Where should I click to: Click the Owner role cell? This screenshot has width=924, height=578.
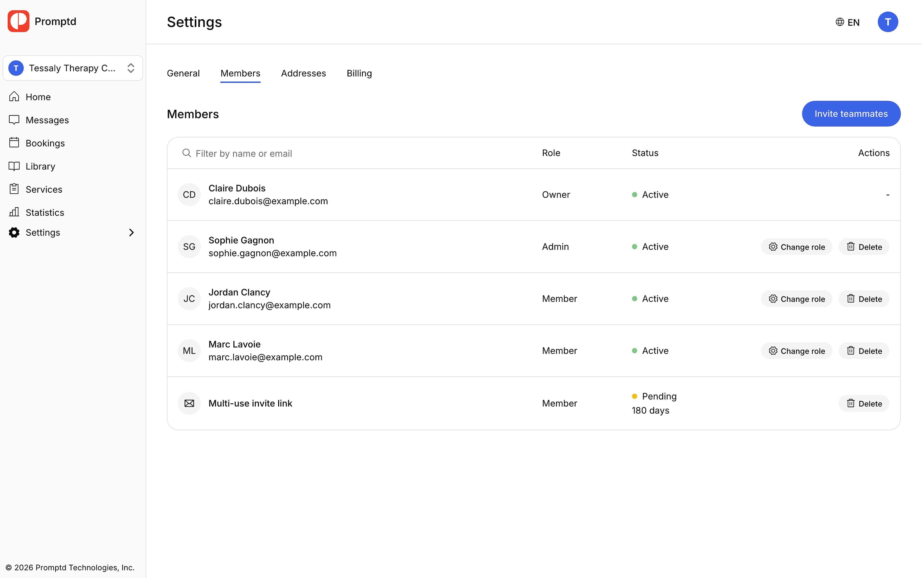(556, 195)
